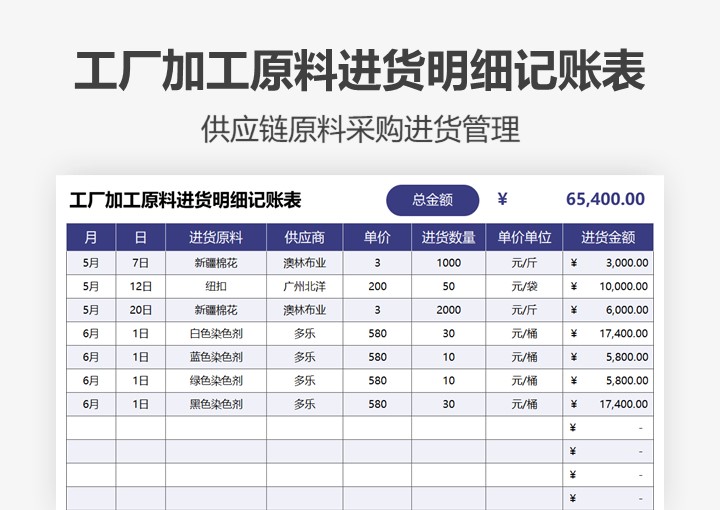Image resolution: width=720 pixels, height=510 pixels.
Task: Select the quantity cell 1000
Action: pos(449,263)
